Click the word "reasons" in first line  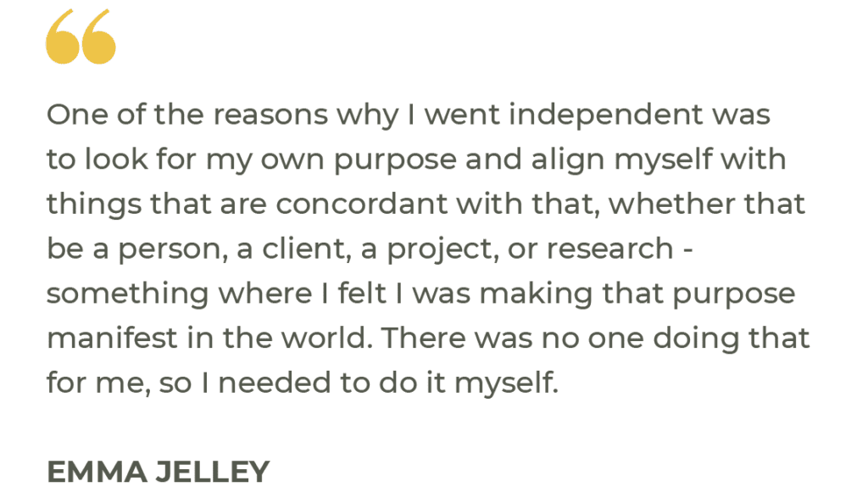tap(270, 115)
